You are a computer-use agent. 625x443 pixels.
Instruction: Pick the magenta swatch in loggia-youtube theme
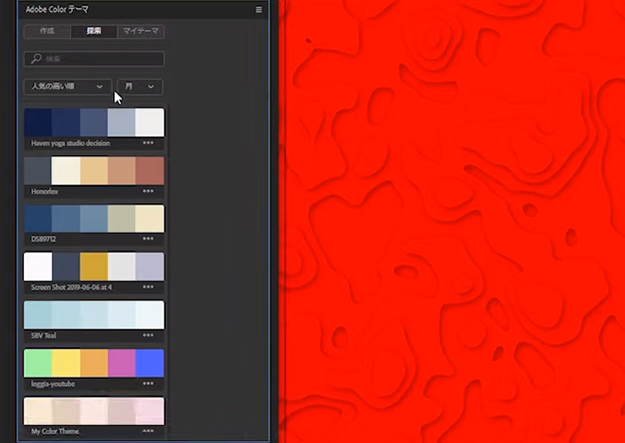pyautogui.click(x=122, y=362)
